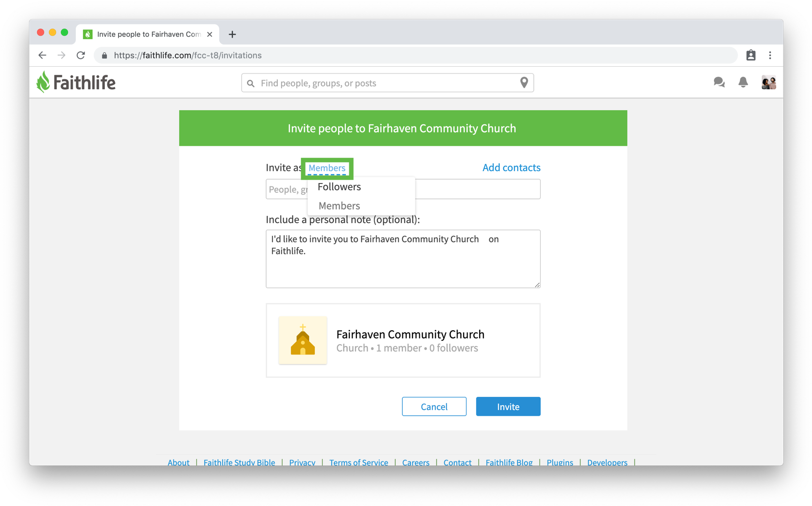Click into the personal note textarea

click(x=403, y=259)
